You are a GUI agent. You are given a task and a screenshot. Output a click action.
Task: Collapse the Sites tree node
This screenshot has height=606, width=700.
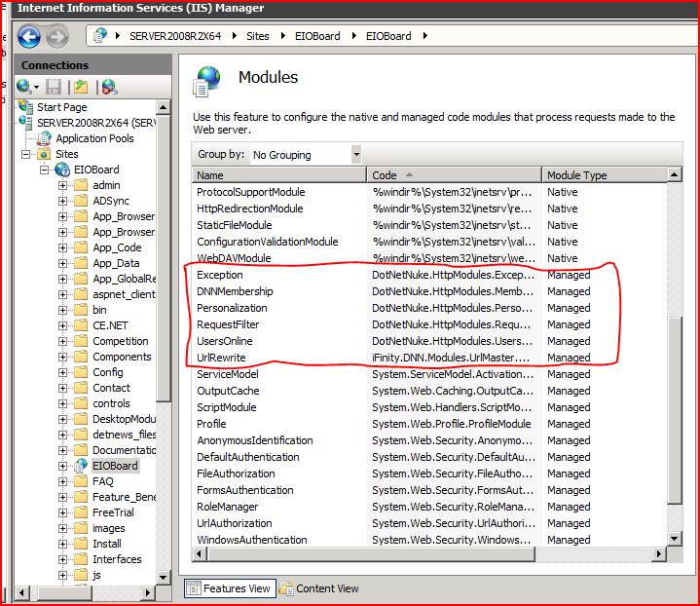(x=26, y=154)
